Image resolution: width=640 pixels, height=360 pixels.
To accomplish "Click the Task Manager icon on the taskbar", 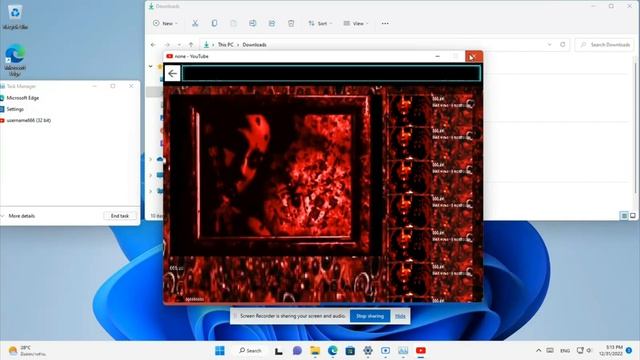I will pos(403,351).
